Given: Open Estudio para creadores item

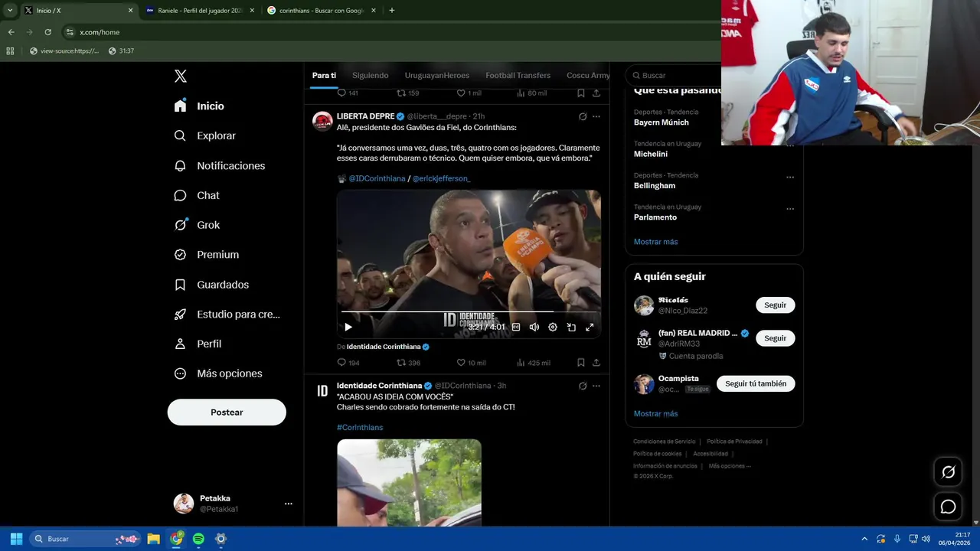Looking at the screenshot, I should 227,314.
